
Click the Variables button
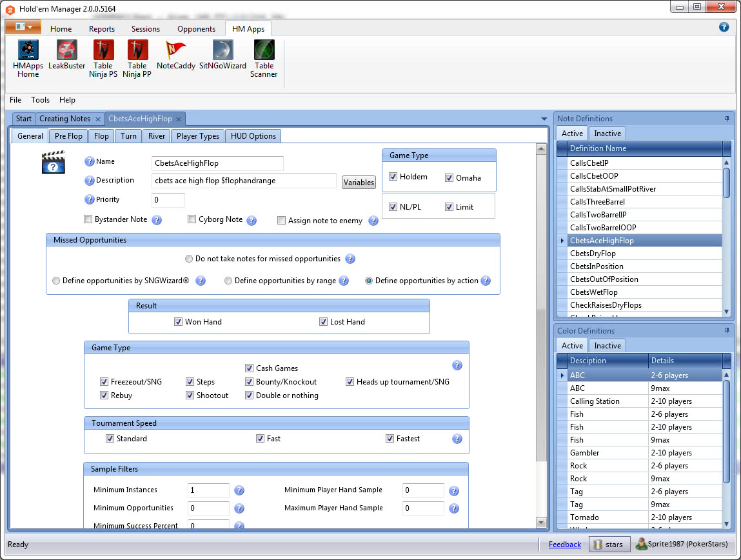(x=359, y=183)
